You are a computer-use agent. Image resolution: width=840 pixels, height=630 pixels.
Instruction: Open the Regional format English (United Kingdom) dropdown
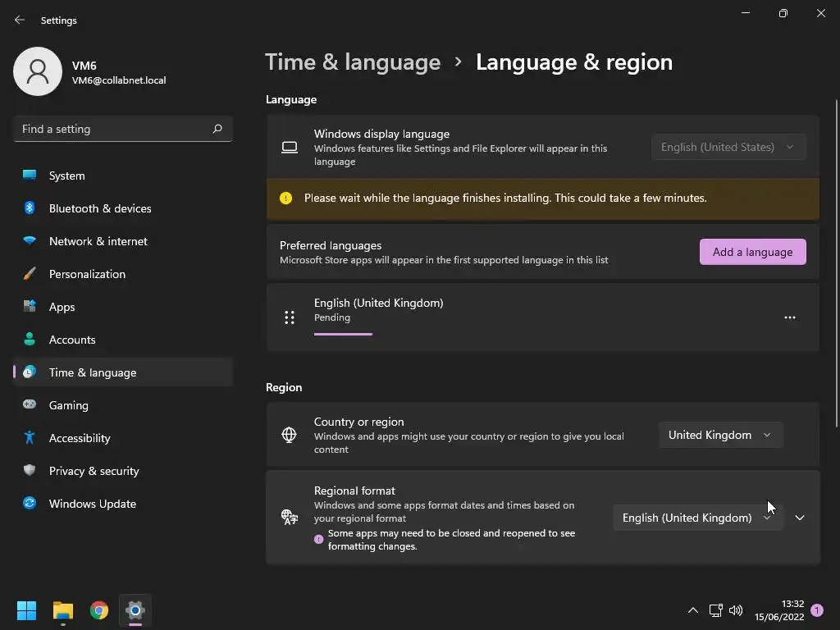698,518
